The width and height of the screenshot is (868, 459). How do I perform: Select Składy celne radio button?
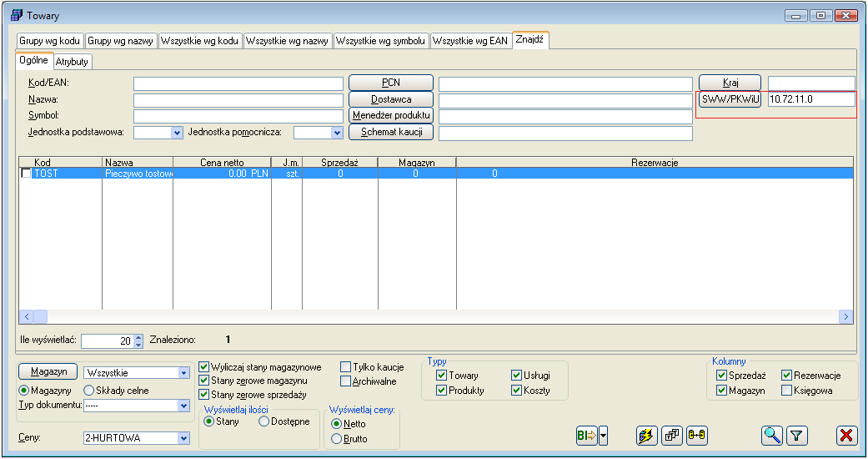pos(88,391)
